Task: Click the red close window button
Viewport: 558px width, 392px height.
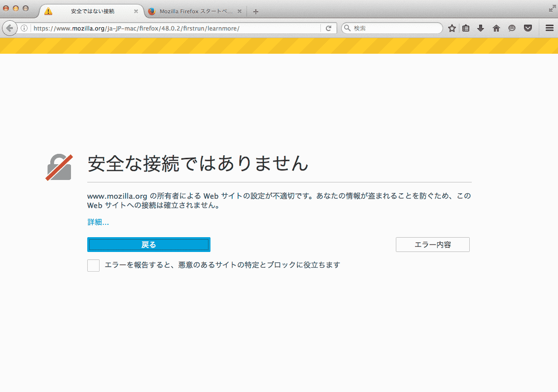Action: [x=6, y=8]
